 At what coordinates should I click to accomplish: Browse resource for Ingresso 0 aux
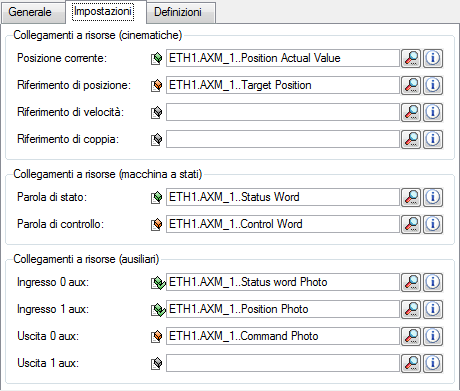click(x=411, y=282)
